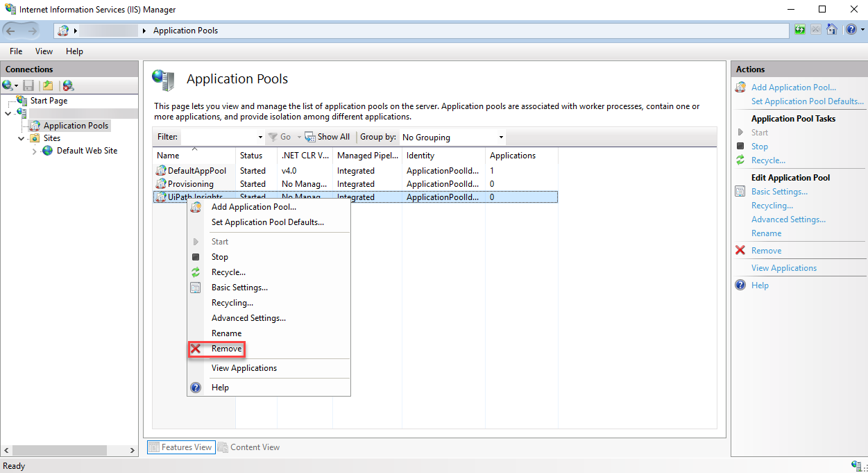Open the File menu
Screen dimensions: 868x473
tap(16, 51)
